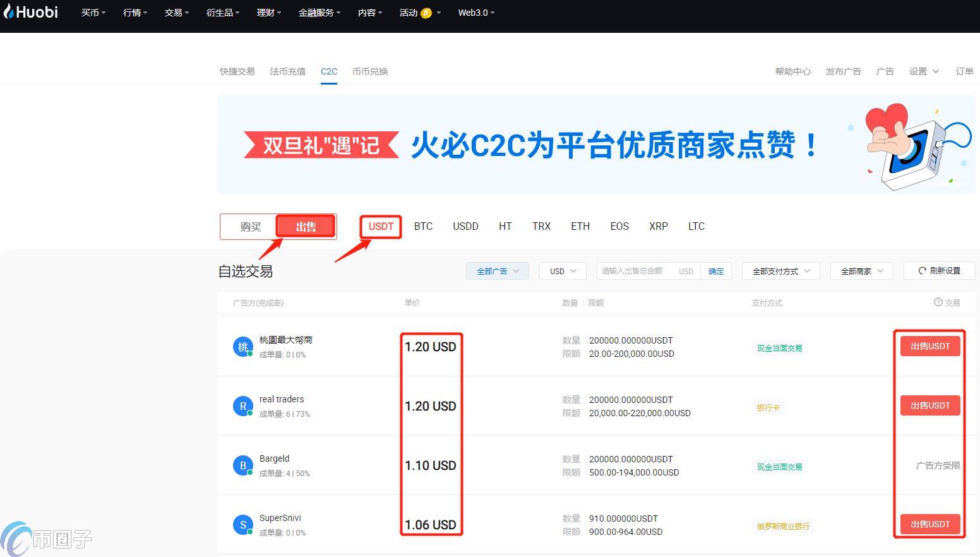
Task: Open the 全部广告 filter dropdown
Action: point(498,271)
